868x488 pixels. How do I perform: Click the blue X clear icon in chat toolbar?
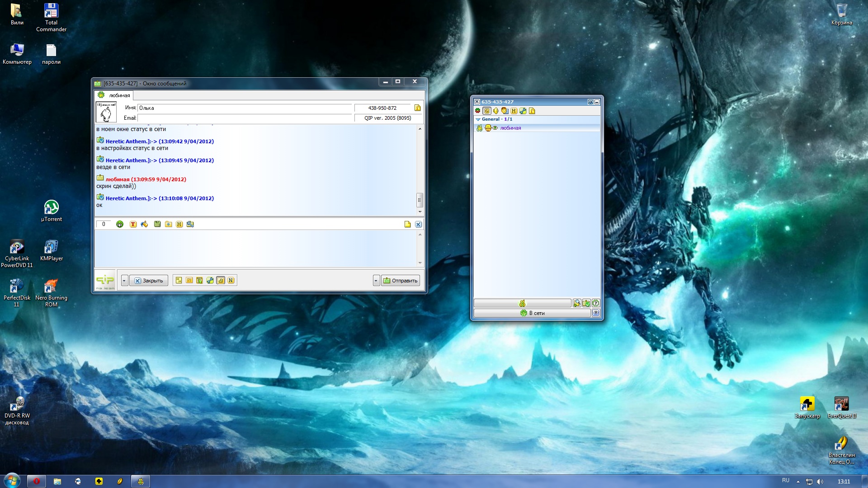418,224
